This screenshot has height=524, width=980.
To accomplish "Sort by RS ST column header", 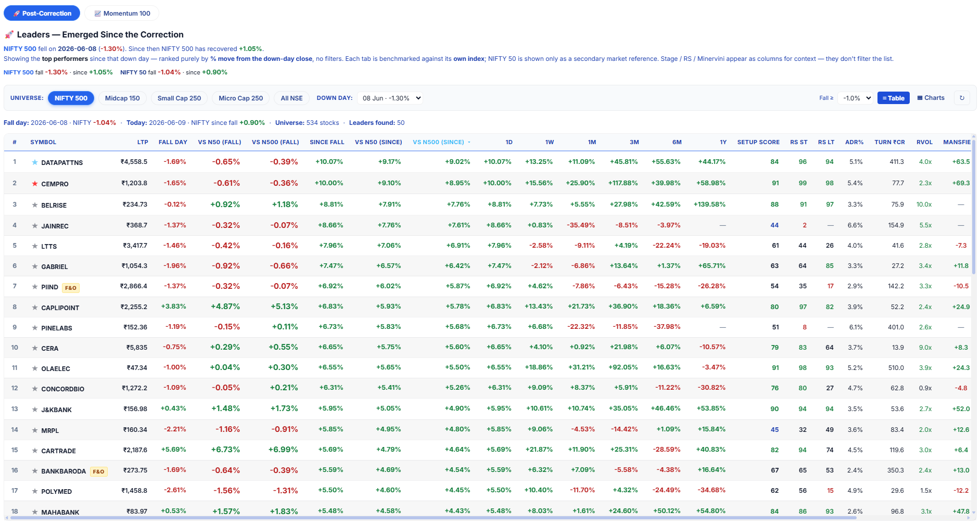I will pyautogui.click(x=798, y=142).
